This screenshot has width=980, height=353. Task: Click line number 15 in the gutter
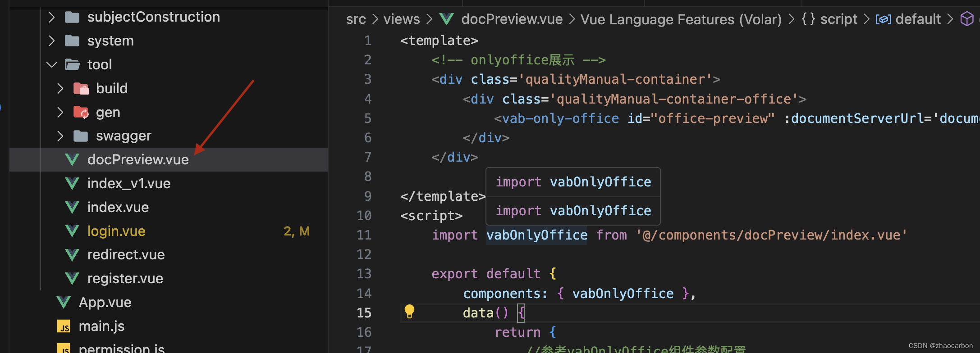[364, 313]
